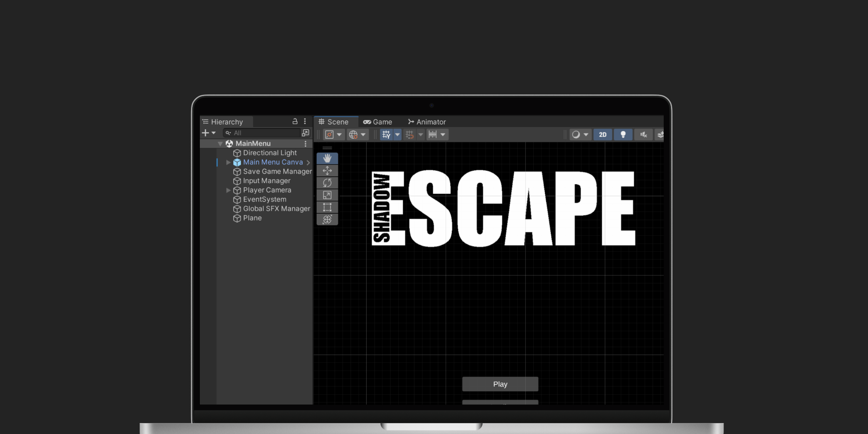This screenshot has height=434, width=868.
Task: Click the Hierarchy panel lock icon
Action: (295, 121)
